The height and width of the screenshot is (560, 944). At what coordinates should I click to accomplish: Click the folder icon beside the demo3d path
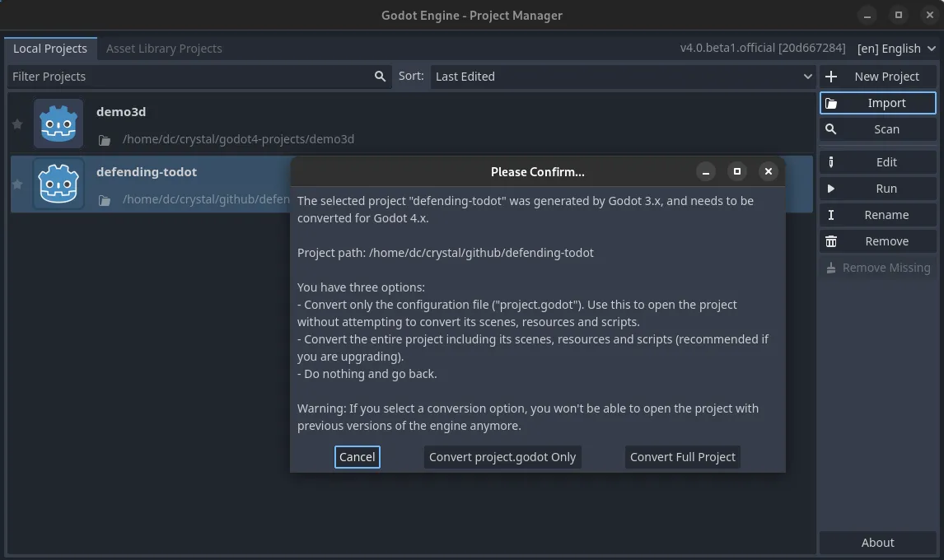click(x=104, y=139)
